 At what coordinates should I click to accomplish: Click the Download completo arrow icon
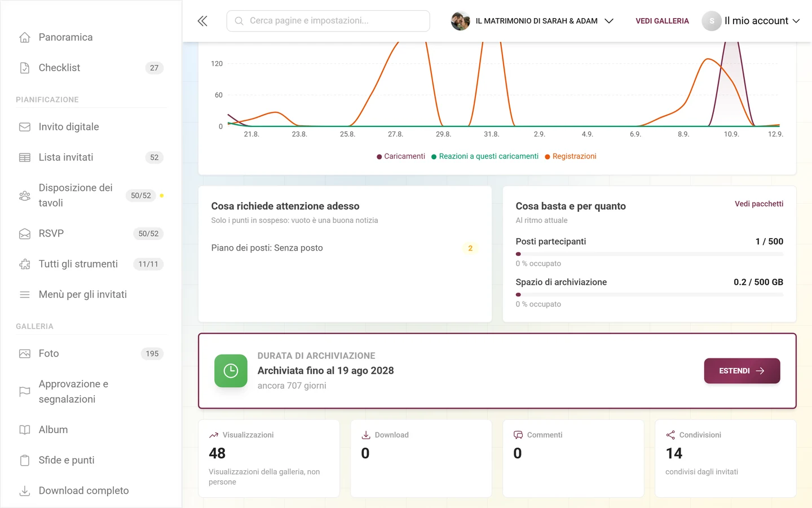[x=25, y=491]
